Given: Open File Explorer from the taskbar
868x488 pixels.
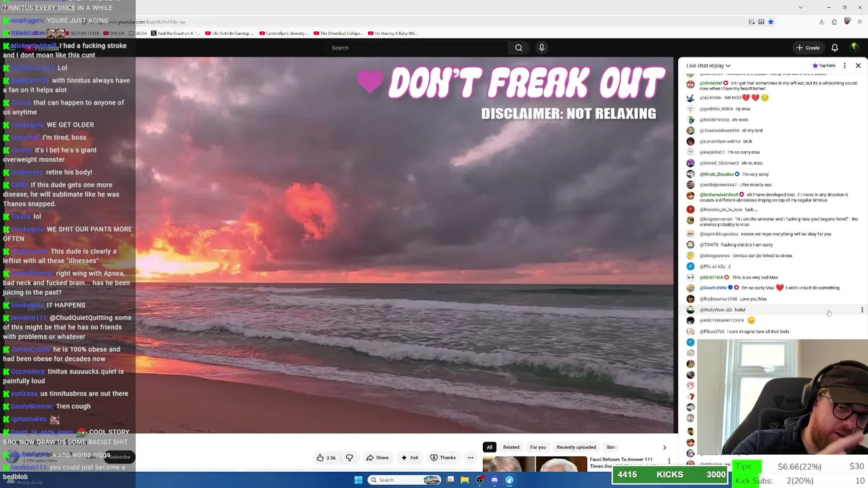Looking at the screenshot, I should (465, 480).
